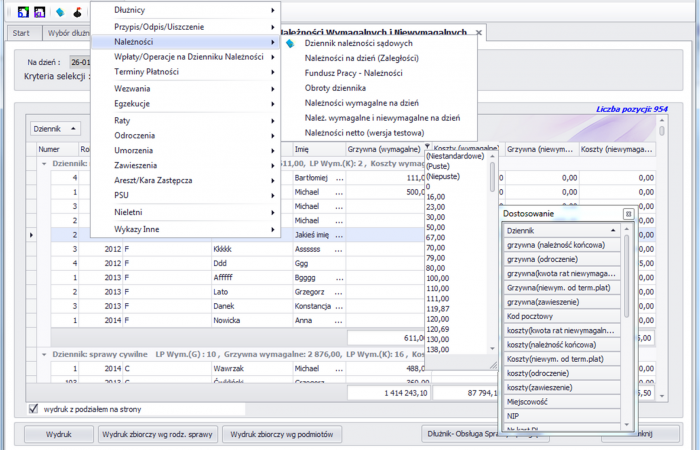This screenshot has height=450, width=700.
Task: Open the Wezwania submenu
Action: (x=185, y=88)
